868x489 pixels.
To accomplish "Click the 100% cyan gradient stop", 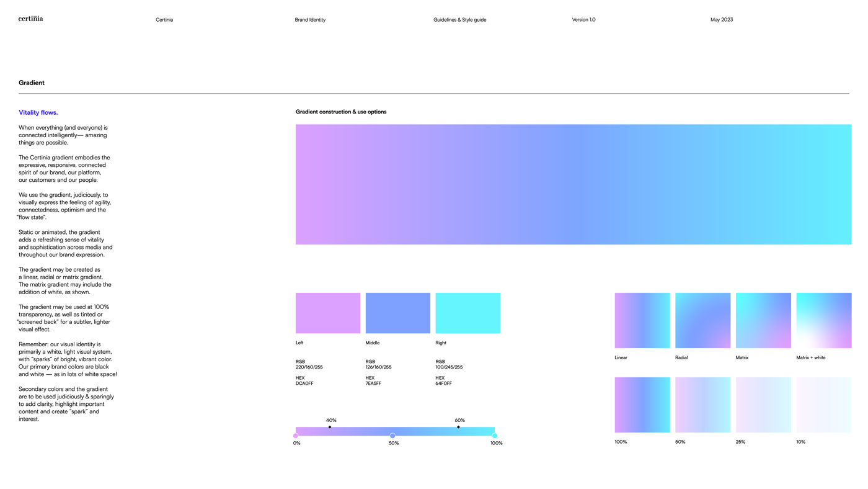I will pyautogui.click(x=494, y=436).
